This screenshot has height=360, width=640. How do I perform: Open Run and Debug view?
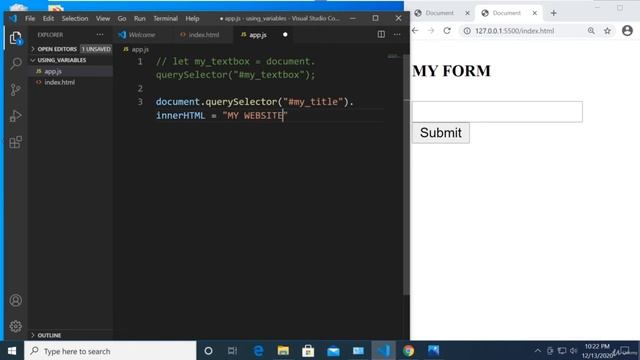16,116
